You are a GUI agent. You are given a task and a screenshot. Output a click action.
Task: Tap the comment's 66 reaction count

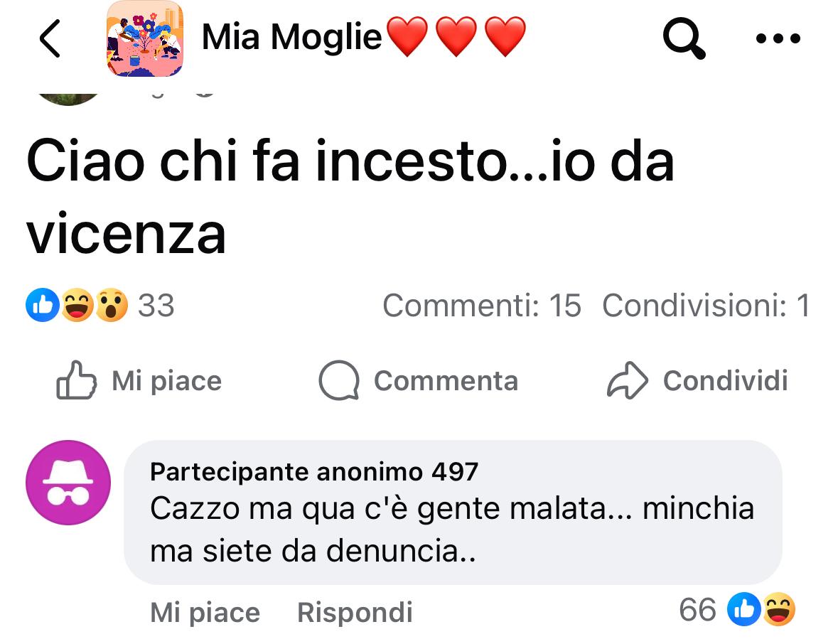point(697,610)
